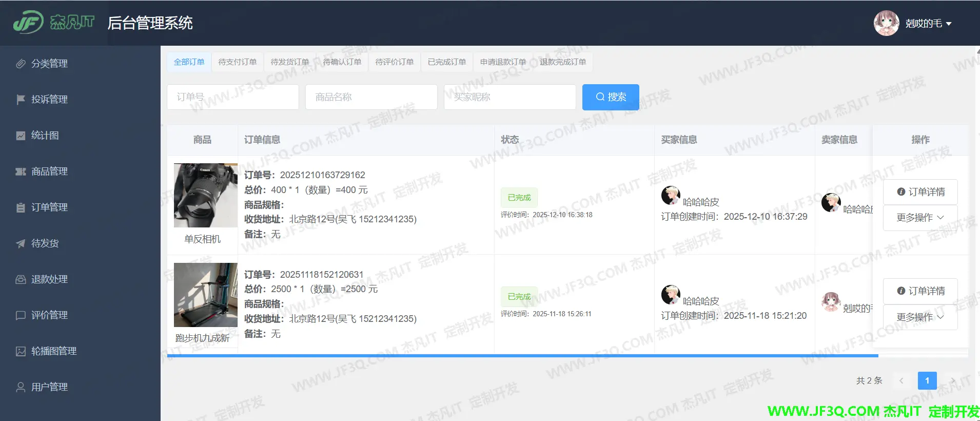Click the 待发货 paper plane icon
Image resolution: width=980 pixels, height=421 pixels.
(x=21, y=243)
